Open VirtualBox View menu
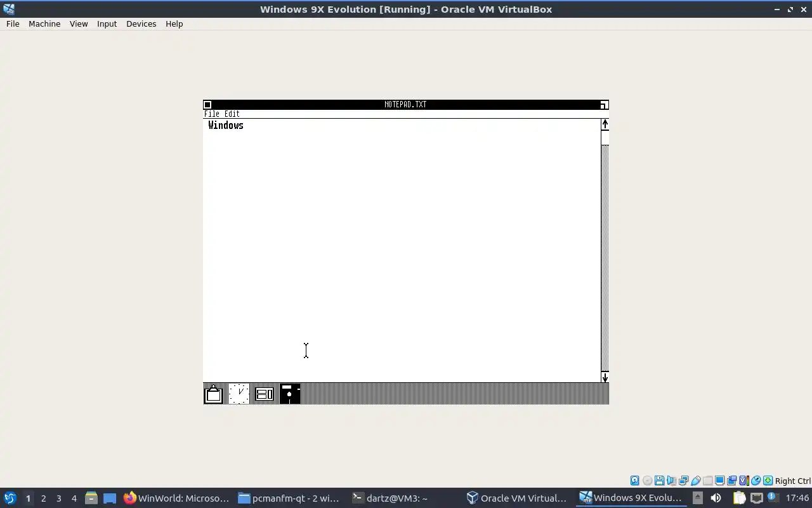The width and height of the screenshot is (812, 508). click(x=79, y=23)
